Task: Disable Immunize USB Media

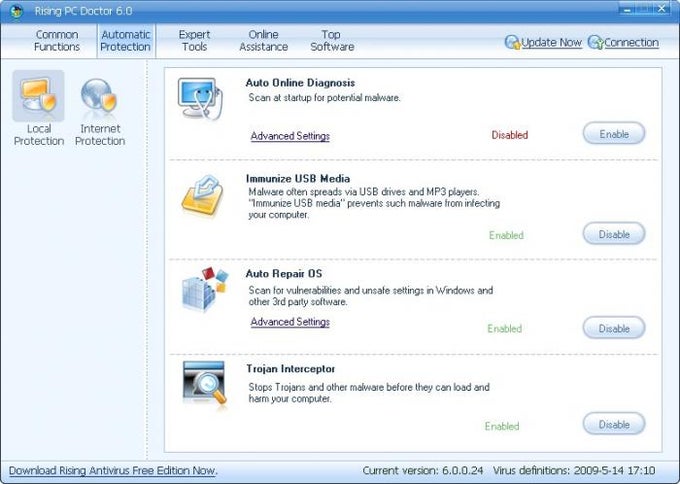Action: pyautogui.click(x=614, y=234)
